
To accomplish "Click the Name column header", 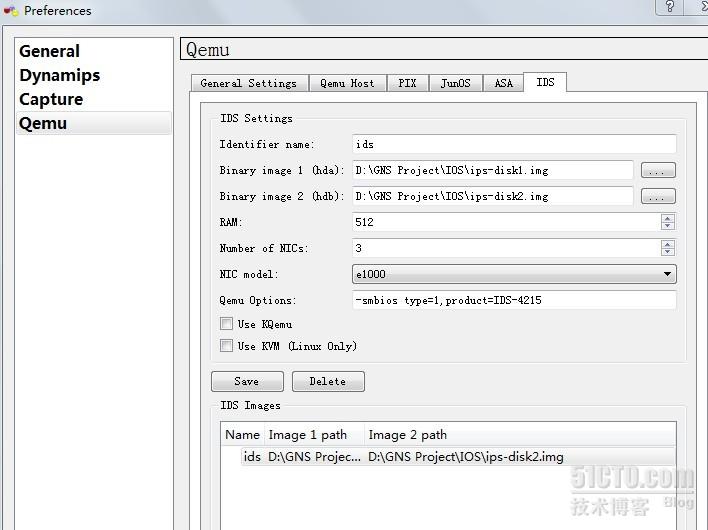I will pos(242,435).
